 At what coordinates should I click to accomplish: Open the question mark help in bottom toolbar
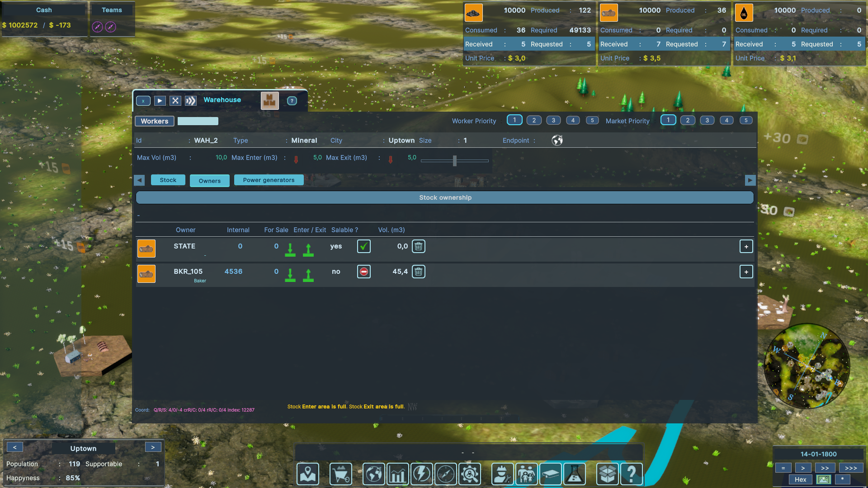tap(632, 474)
